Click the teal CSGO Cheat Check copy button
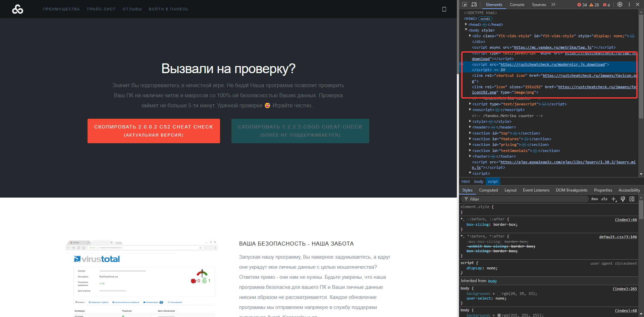The width and height of the screenshot is (644, 317). tap(300, 131)
